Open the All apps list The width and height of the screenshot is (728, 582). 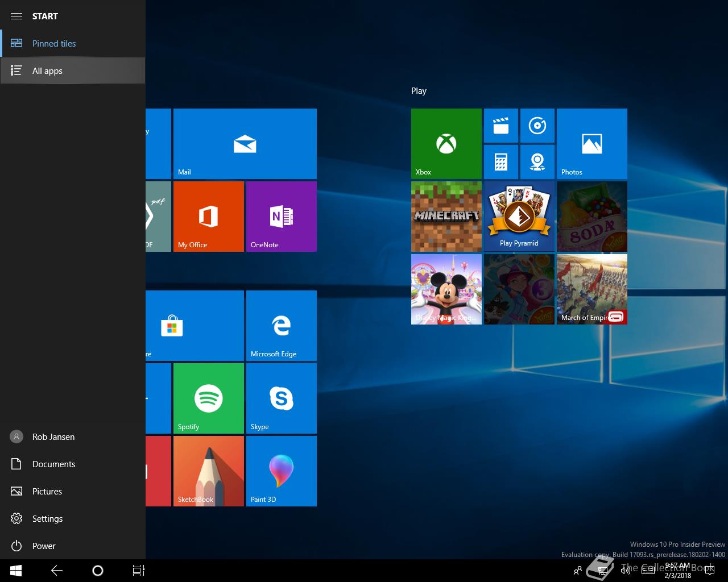point(73,70)
